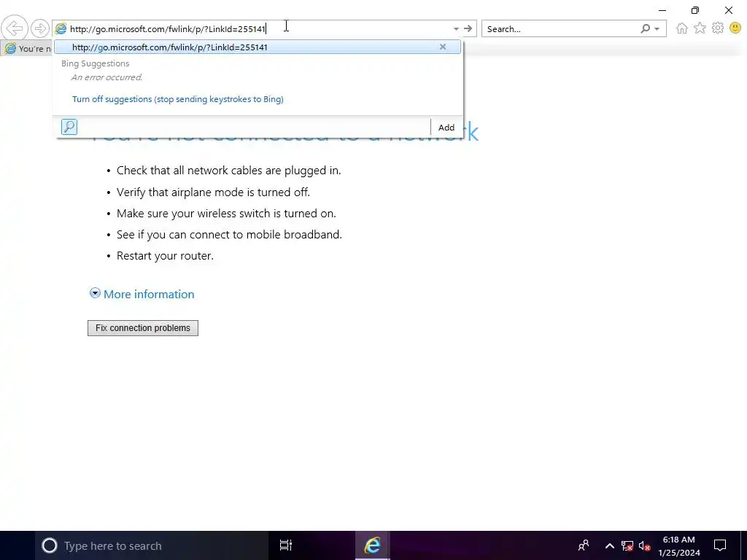
Task: Click the Bing Suggestions heading text
Action: click(96, 63)
